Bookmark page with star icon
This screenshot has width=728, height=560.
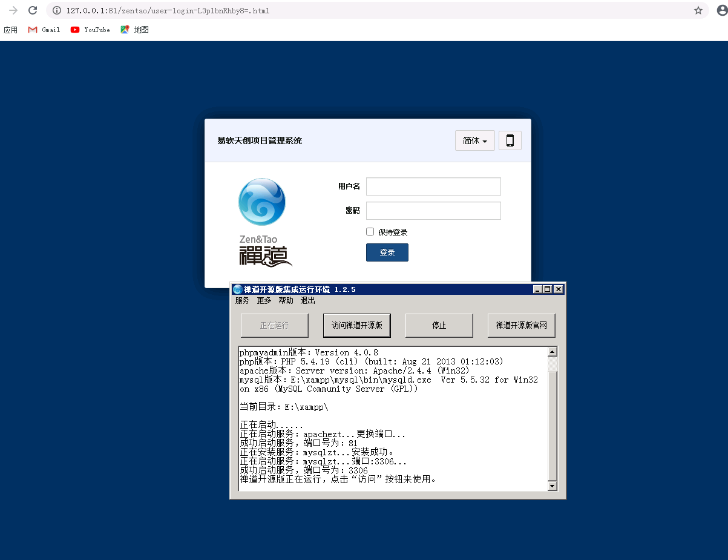point(698,10)
